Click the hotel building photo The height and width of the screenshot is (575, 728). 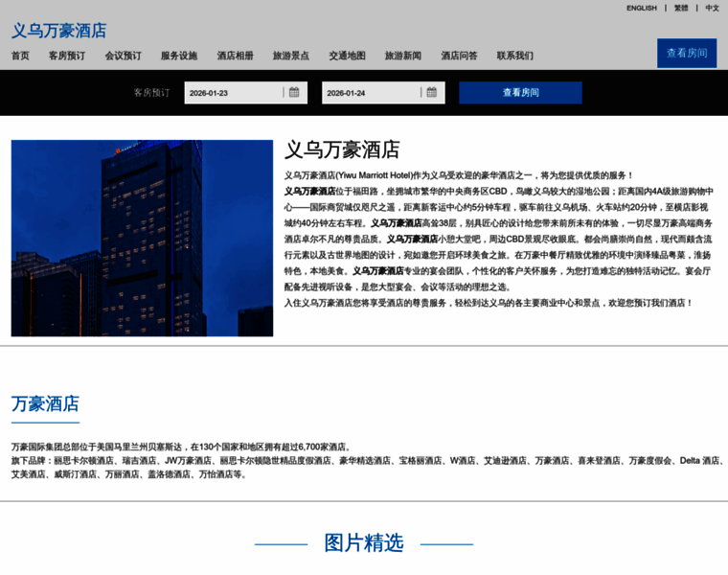(x=142, y=238)
